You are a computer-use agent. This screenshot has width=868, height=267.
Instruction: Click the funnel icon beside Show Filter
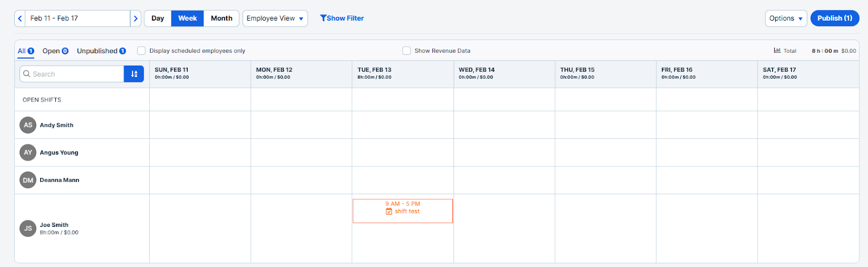[323, 18]
